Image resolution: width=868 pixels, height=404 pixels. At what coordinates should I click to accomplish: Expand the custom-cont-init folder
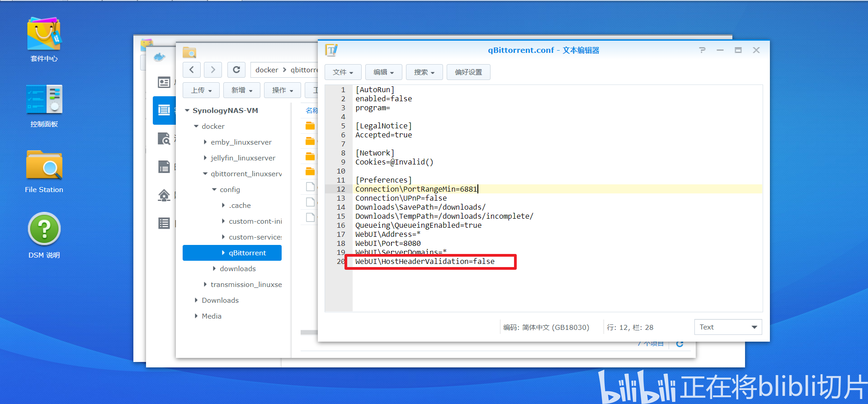[x=223, y=221]
